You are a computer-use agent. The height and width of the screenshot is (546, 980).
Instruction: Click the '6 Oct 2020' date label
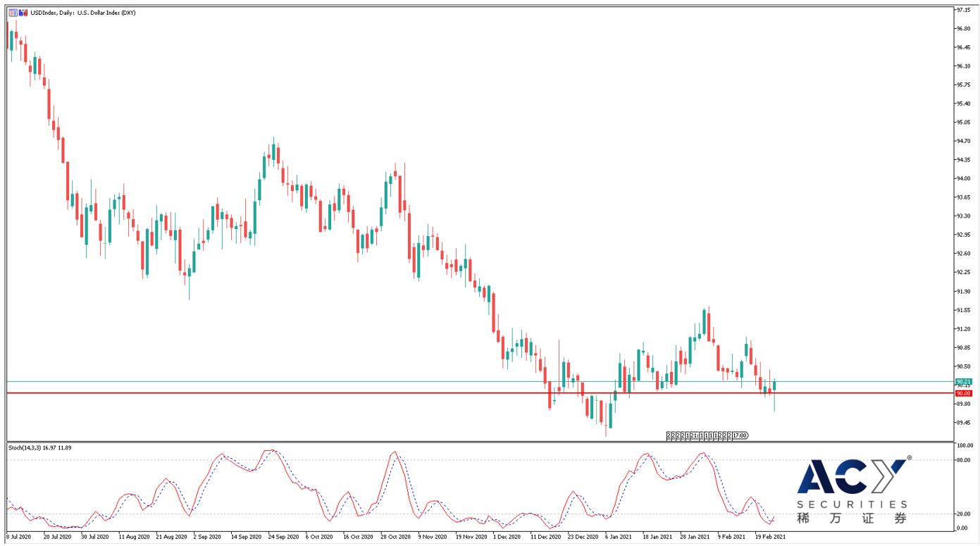coord(318,536)
